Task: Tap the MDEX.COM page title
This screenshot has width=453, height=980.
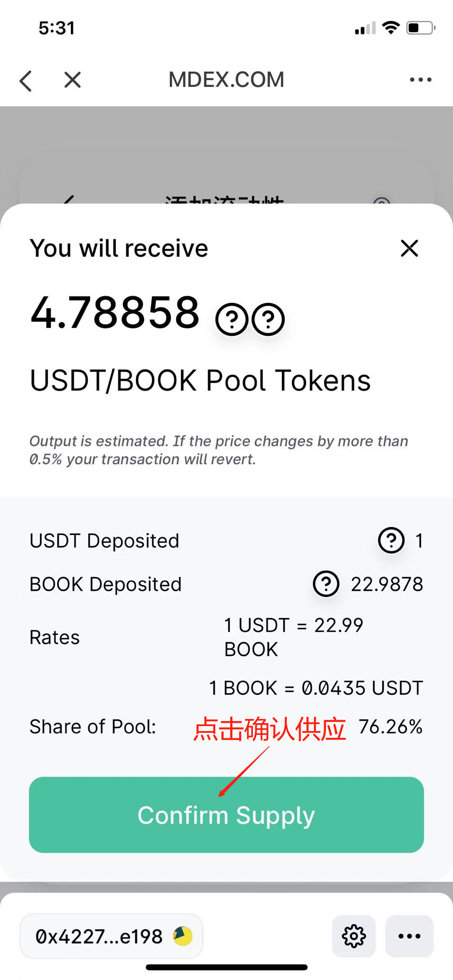Action: (x=226, y=80)
